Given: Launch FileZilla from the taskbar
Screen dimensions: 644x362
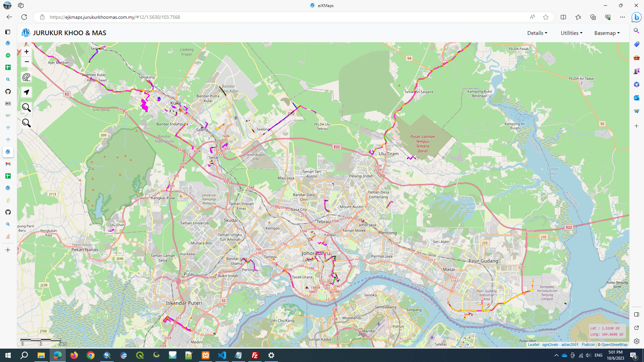Looking at the screenshot, I should [255, 355].
